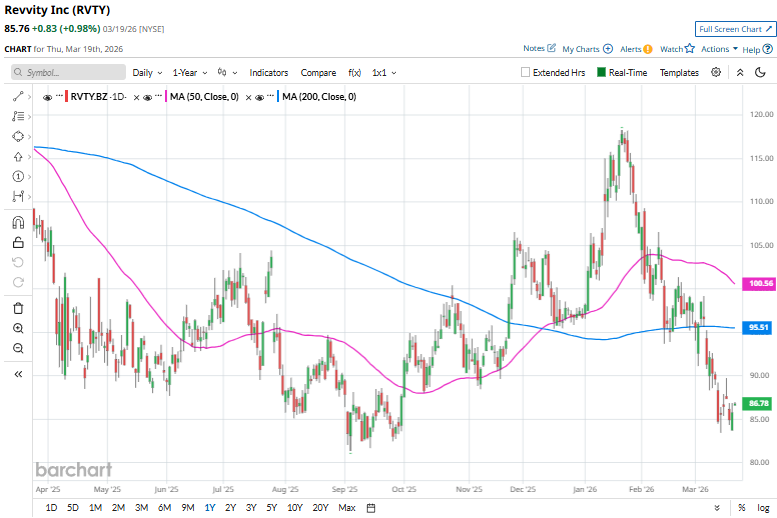The height and width of the screenshot is (518, 777).
Task: Click the numbered label annotation tool
Action: tap(18, 176)
